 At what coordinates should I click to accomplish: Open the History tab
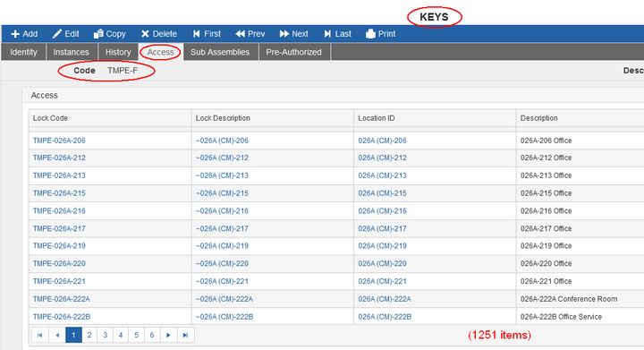click(118, 52)
